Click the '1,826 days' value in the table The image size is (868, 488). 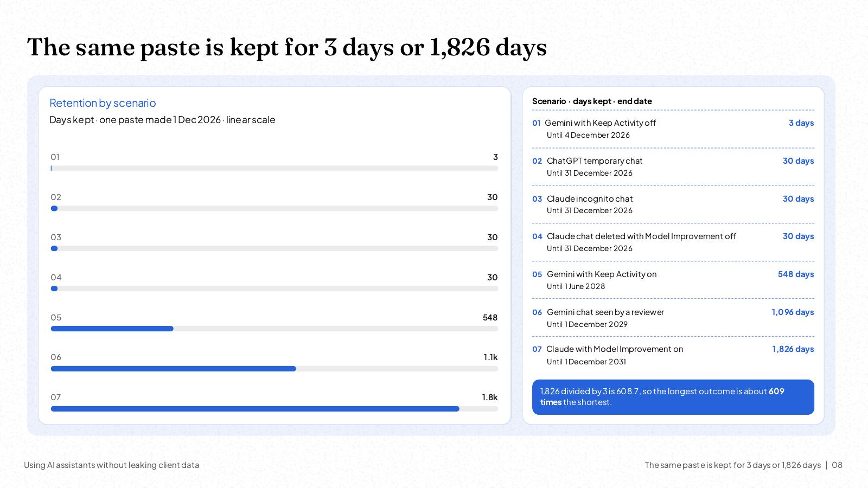pos(793,349)
